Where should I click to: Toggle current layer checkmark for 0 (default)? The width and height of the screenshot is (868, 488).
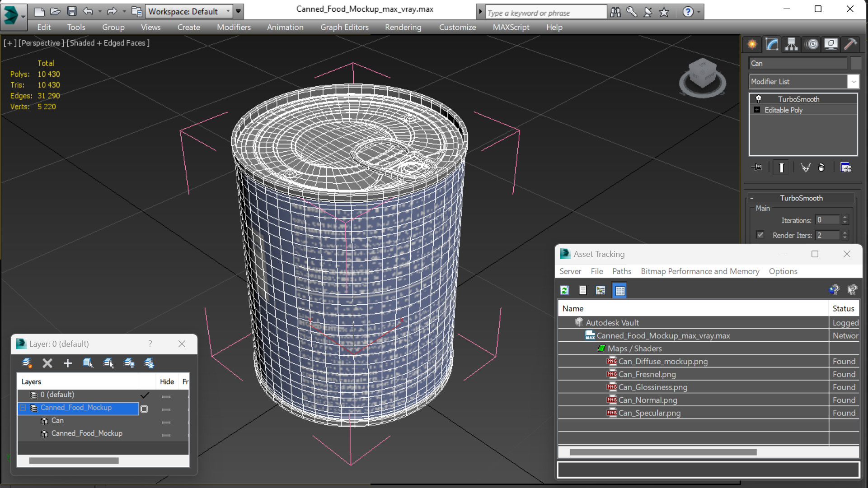145,395
